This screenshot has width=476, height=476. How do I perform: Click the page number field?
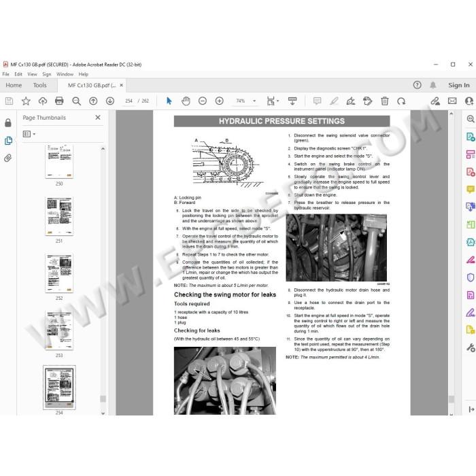129,101
